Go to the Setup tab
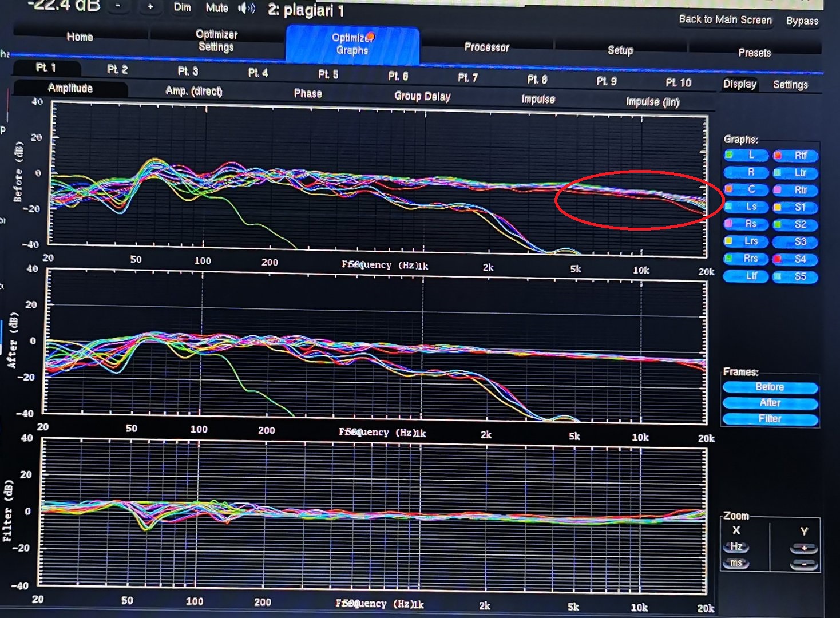This screenshot has height=618, width=840. (x=620, y=50)
